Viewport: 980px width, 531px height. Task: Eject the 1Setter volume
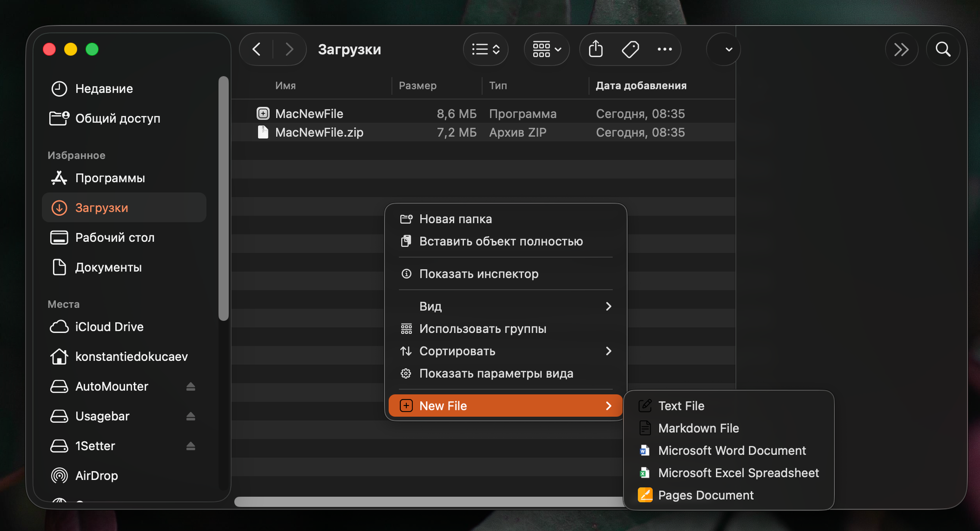point(191,446)
